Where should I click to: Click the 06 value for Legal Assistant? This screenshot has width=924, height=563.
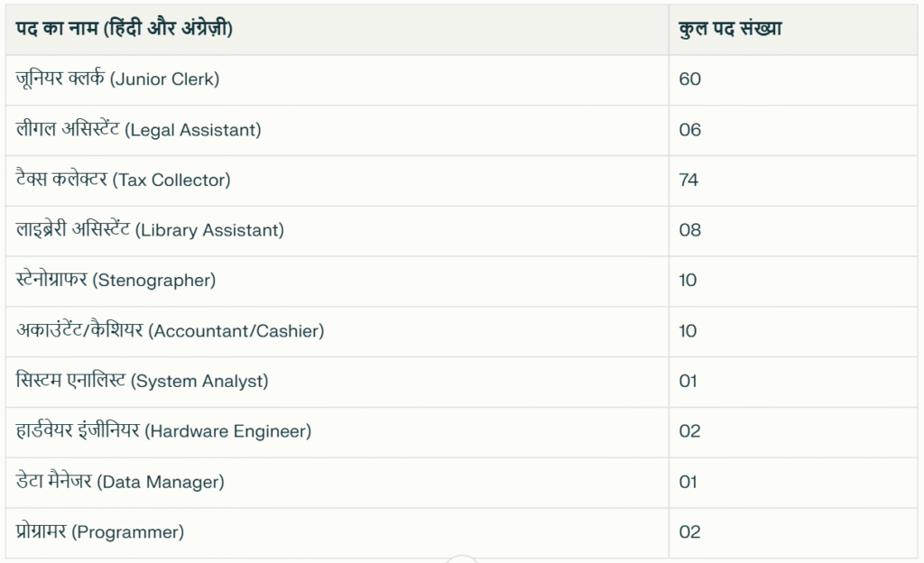689,130
